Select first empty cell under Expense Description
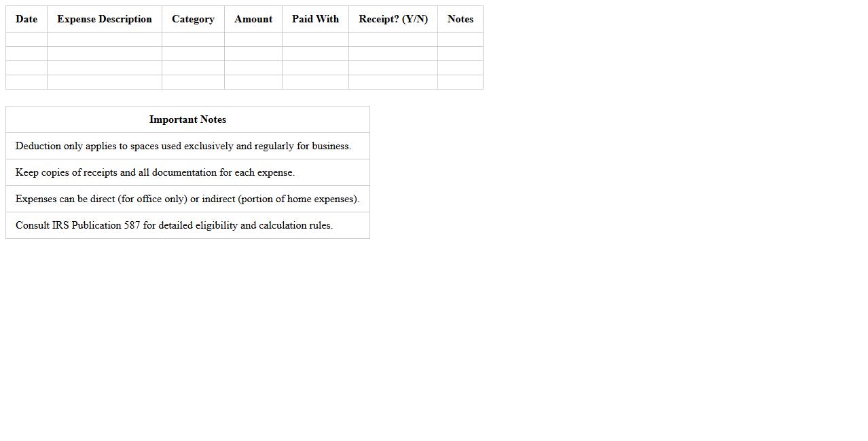This screenshot has height=441, width=868. 105,39
